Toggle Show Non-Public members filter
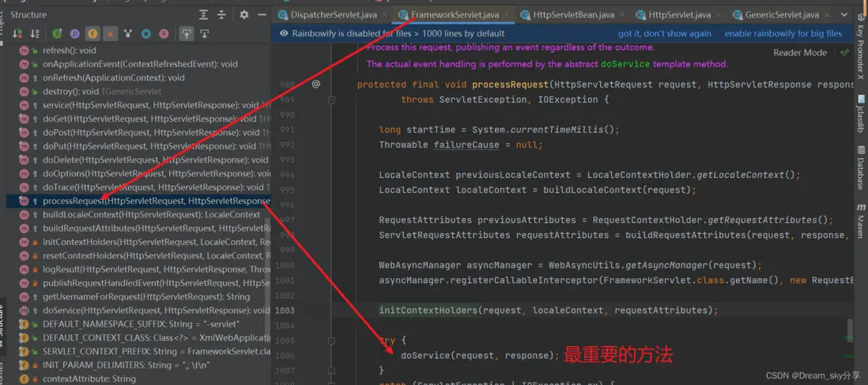This screenshot has width=868, height=385. [110, 34]
